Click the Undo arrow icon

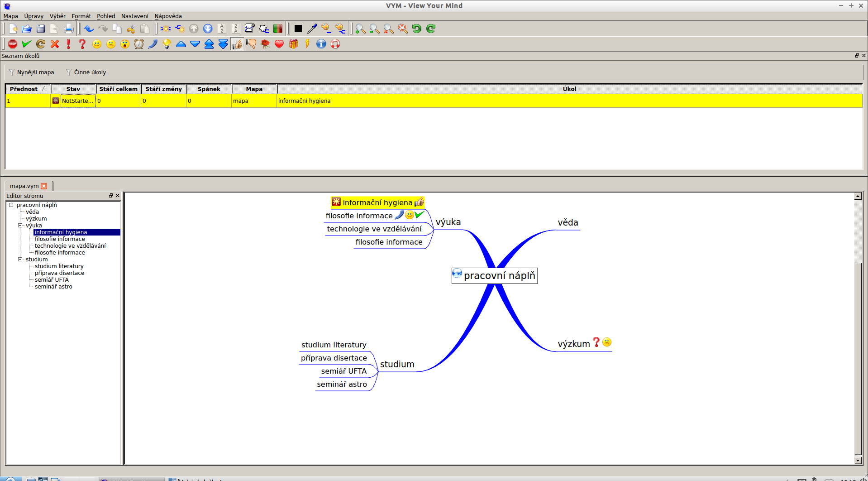[89, 29]
